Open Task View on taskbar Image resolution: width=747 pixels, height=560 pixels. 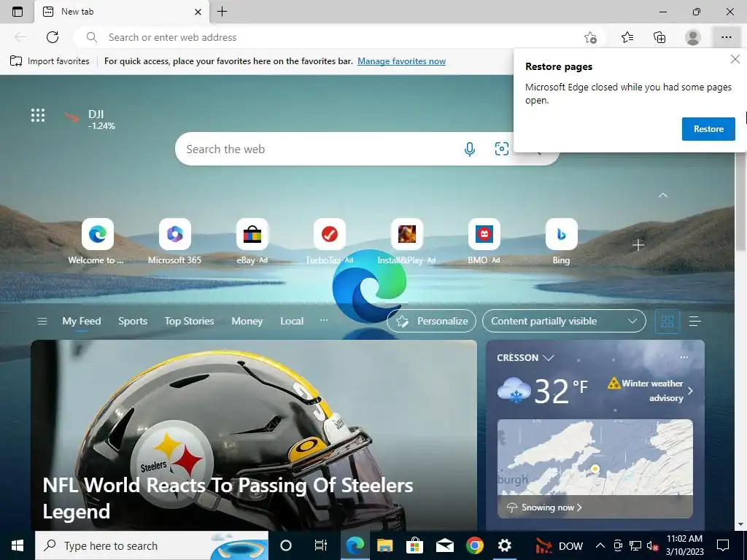321,545
